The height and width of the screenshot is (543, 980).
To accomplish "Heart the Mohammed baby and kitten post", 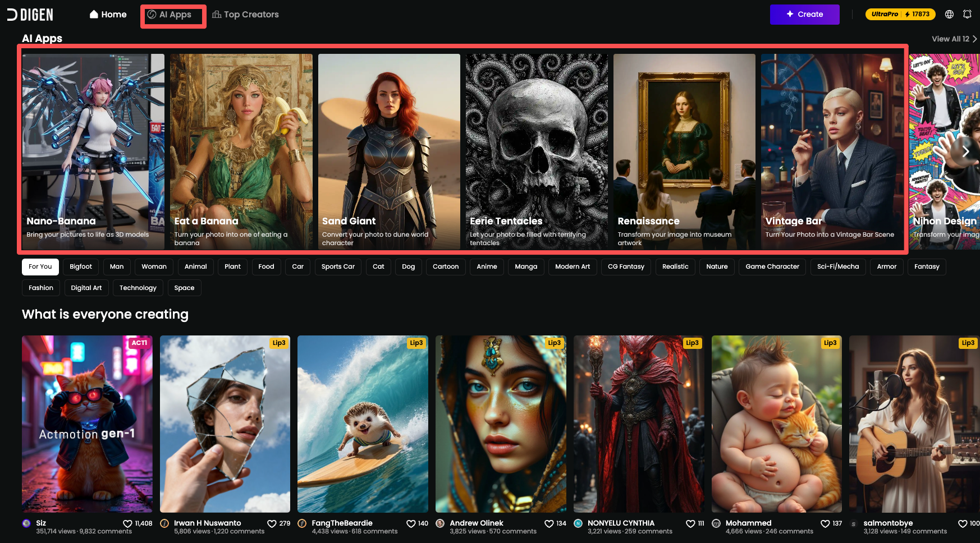I will 825,523.
